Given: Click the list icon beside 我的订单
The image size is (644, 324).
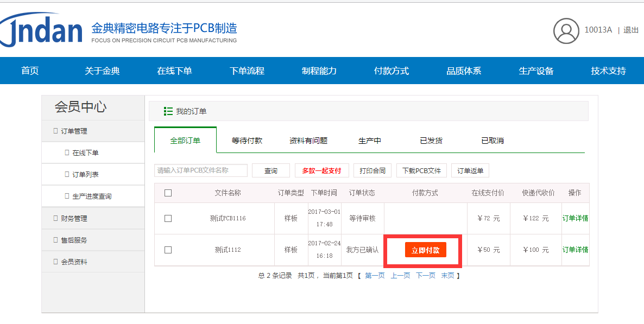Looking at the screenshot, I should (x=168, y=111).
